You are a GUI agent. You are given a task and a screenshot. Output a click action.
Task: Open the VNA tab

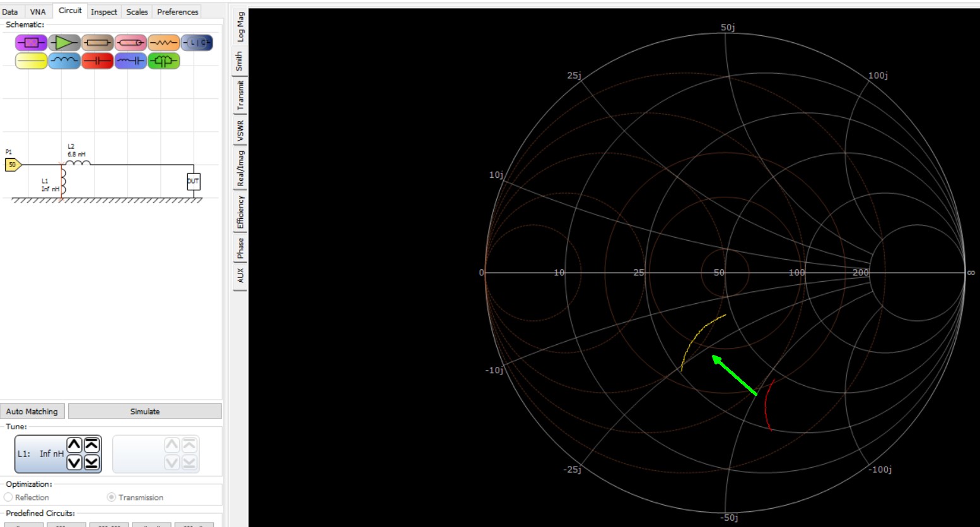[38, 12]
